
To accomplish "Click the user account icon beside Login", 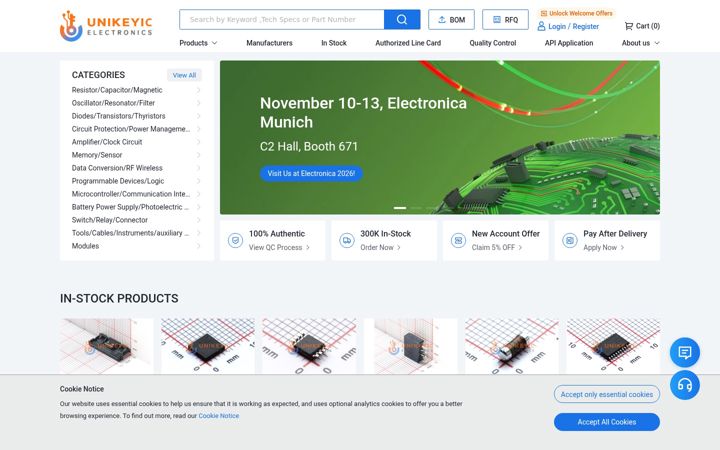I will 541,26.
